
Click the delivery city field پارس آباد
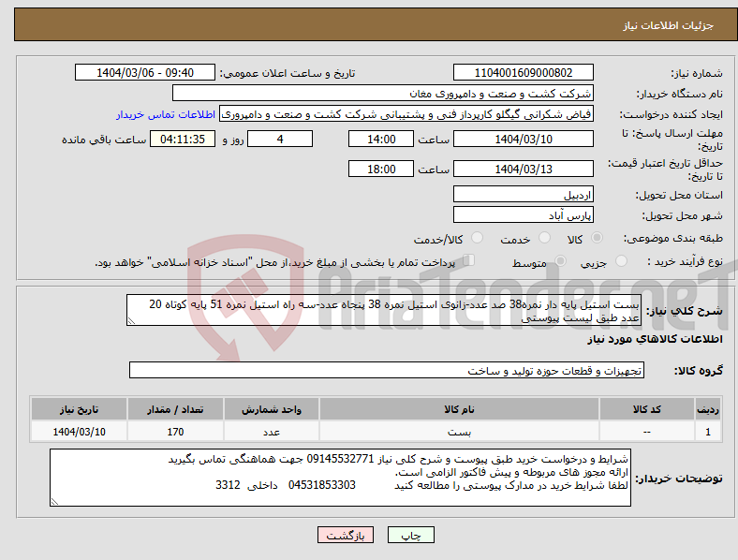523,214
